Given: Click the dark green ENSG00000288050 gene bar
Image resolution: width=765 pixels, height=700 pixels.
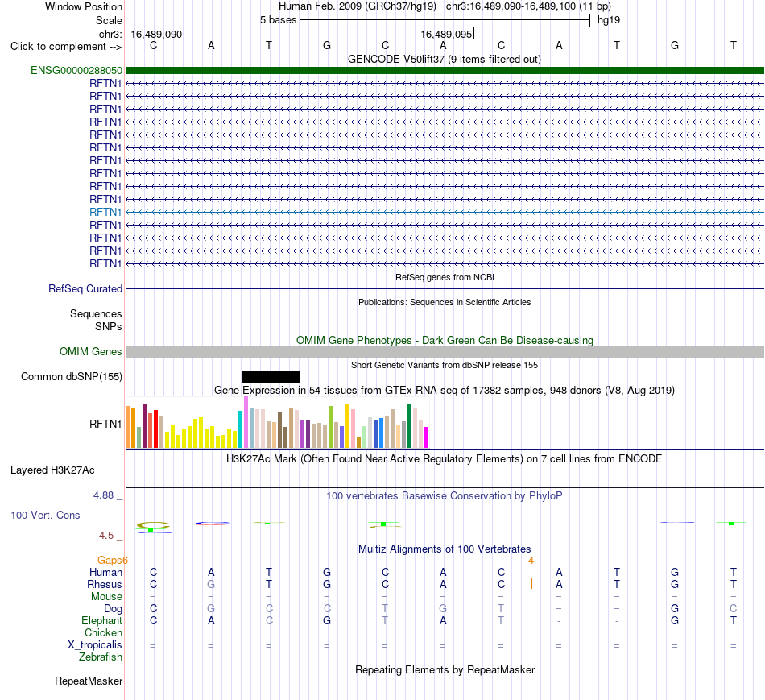Looking at the screenshot, I should pyautogui.click(x=445, y=70).
